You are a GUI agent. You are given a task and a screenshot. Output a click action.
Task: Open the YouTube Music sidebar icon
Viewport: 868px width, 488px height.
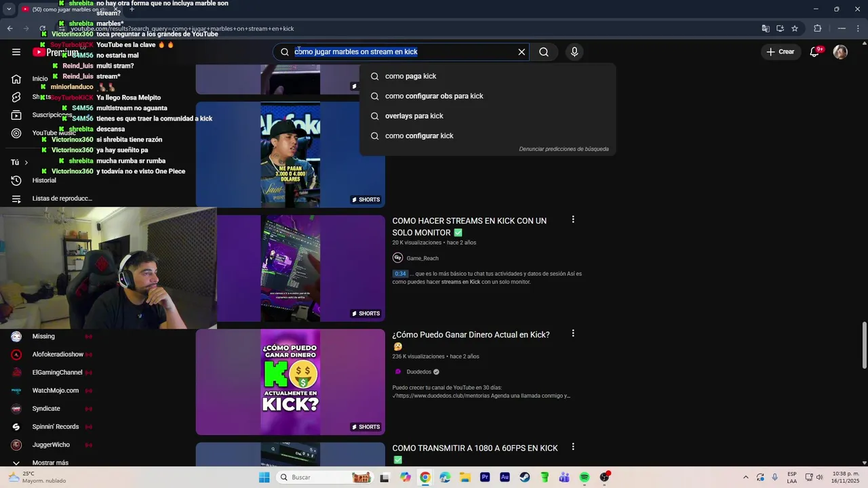pos(16,134)
